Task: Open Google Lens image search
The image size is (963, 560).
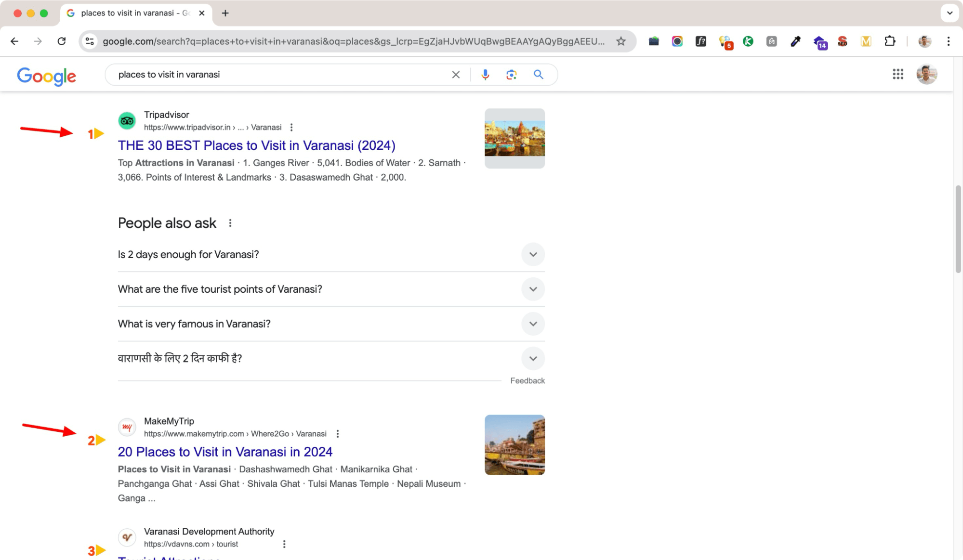Action: [511, 74]
